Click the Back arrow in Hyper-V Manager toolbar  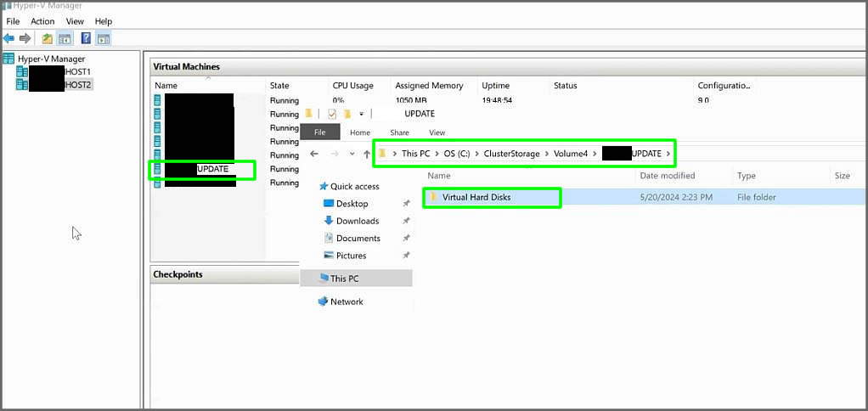[x=8, y=39]
